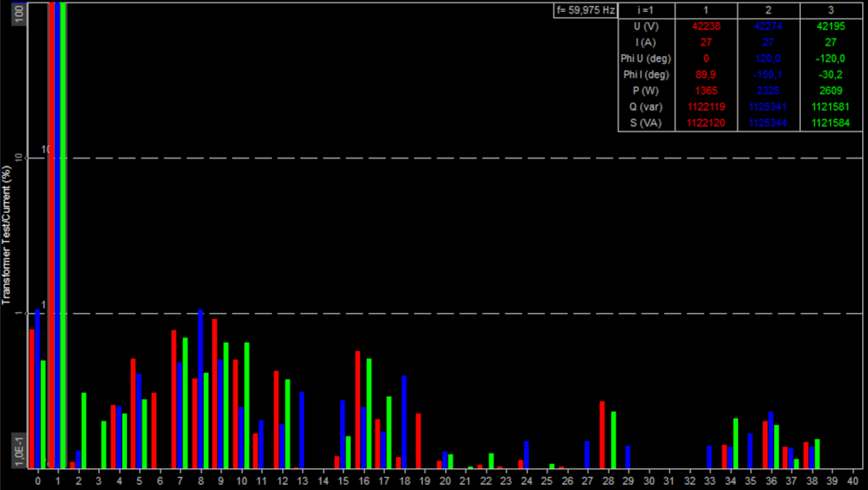
Task: Click harmonic order 28 on the x-axis
Action: click(x=608, y=482)
